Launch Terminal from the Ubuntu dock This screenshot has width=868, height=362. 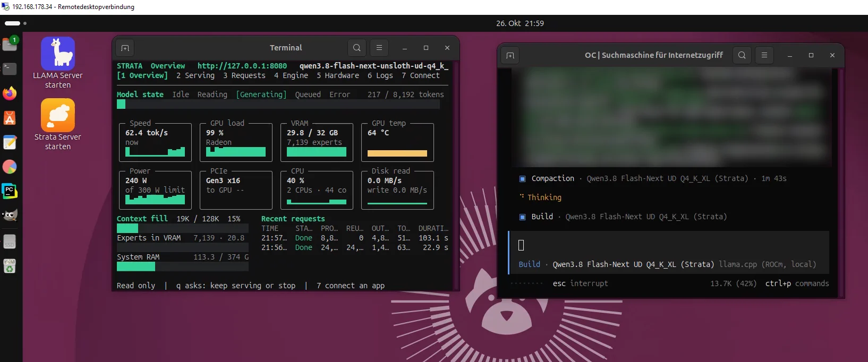coord(10,68)
